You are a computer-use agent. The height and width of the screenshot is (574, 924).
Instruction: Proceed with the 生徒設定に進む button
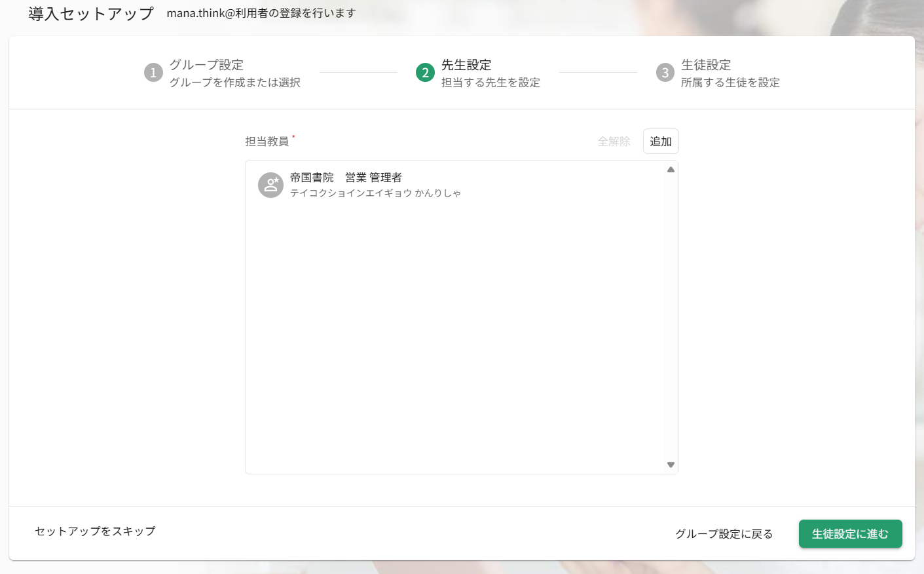[x=850, y=534]
